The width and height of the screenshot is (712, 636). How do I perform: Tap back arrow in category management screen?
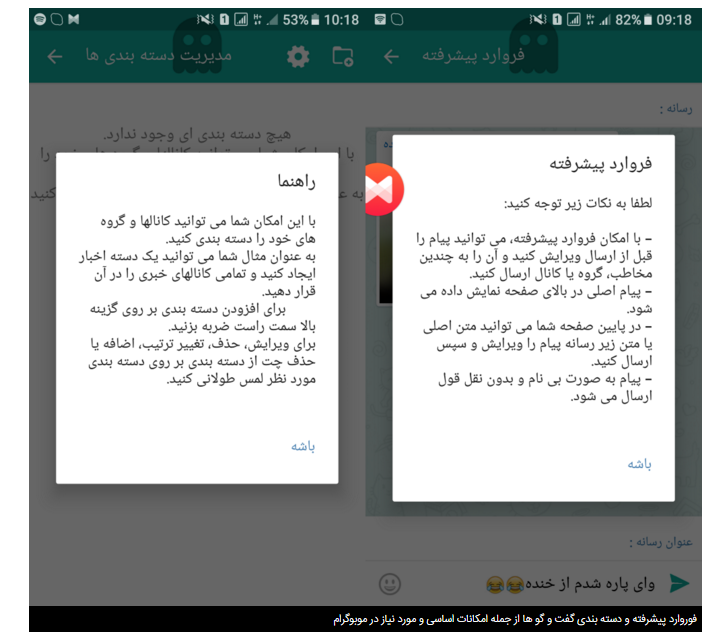point(54,57)
